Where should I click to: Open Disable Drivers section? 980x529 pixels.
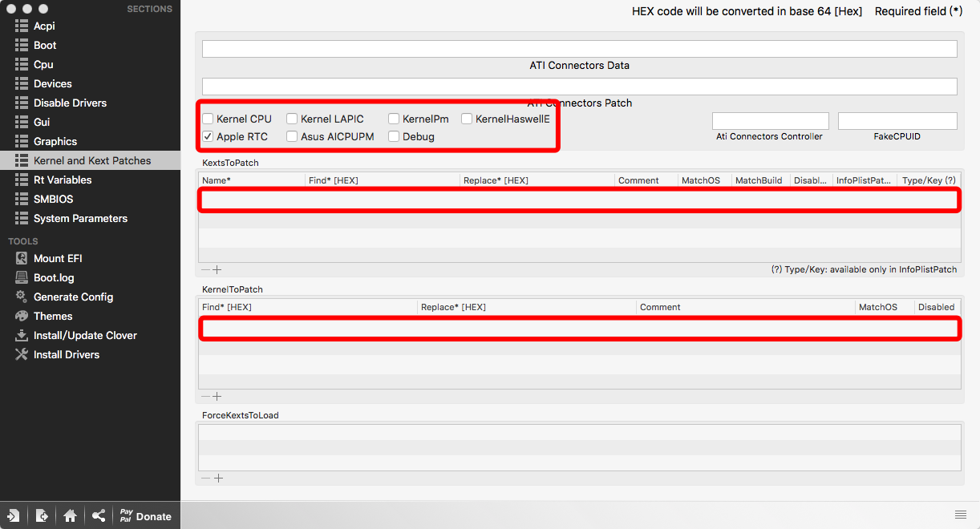click(70, 103)
